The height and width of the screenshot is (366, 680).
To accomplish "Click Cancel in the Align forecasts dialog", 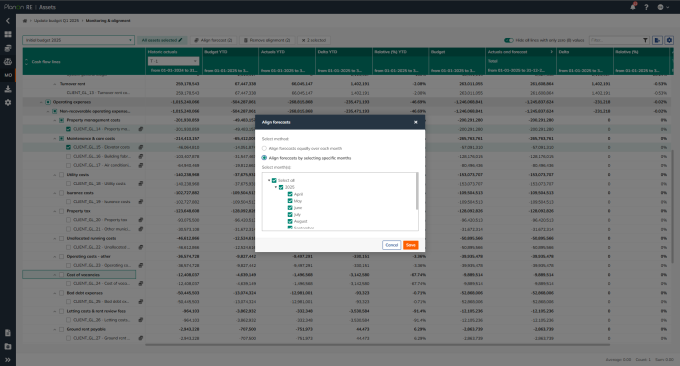I will (391, 245).
